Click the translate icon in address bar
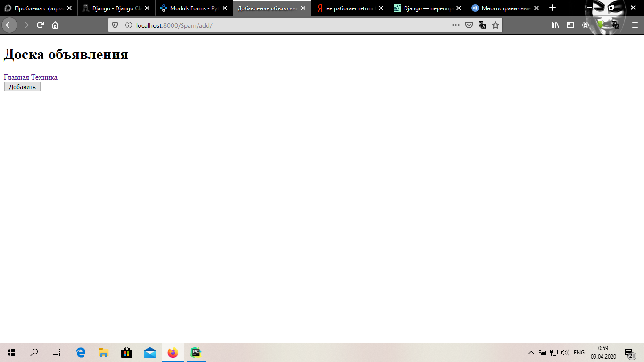The width and height of the screenshot is (644, 362). click(x=482, y=25)
